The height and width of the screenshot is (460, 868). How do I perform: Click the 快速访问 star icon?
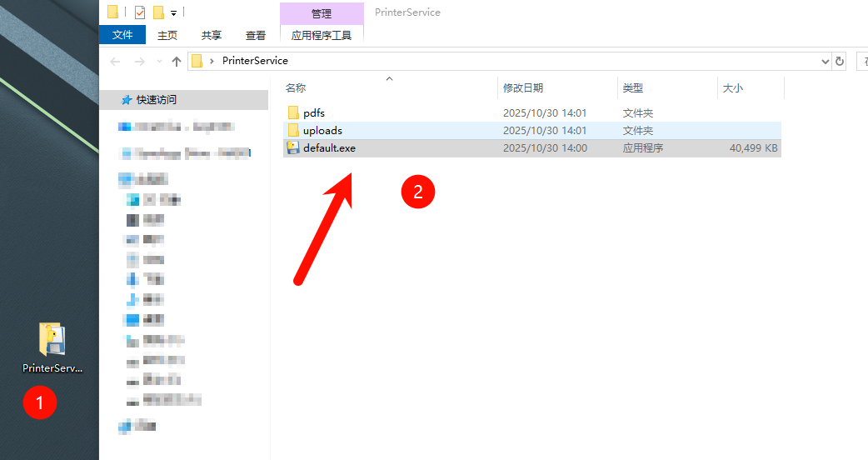click(127, 100)
